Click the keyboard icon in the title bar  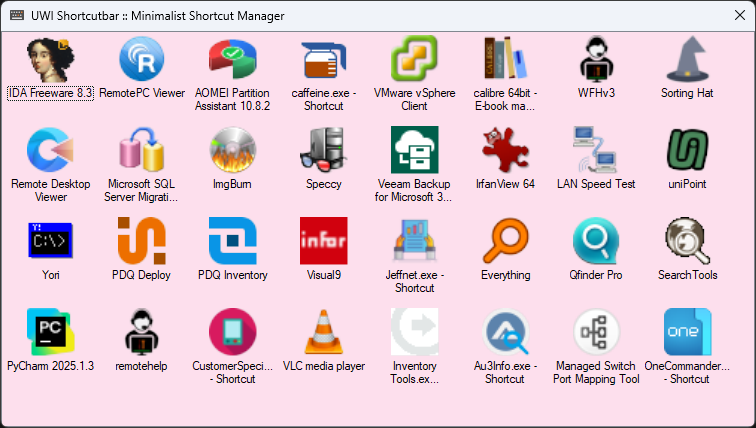17,15
